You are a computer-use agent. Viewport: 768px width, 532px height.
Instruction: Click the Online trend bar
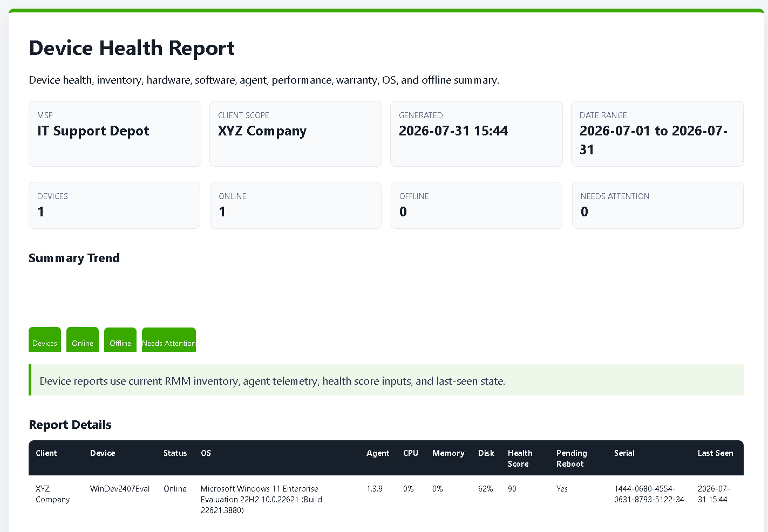[x=83, y=339]
